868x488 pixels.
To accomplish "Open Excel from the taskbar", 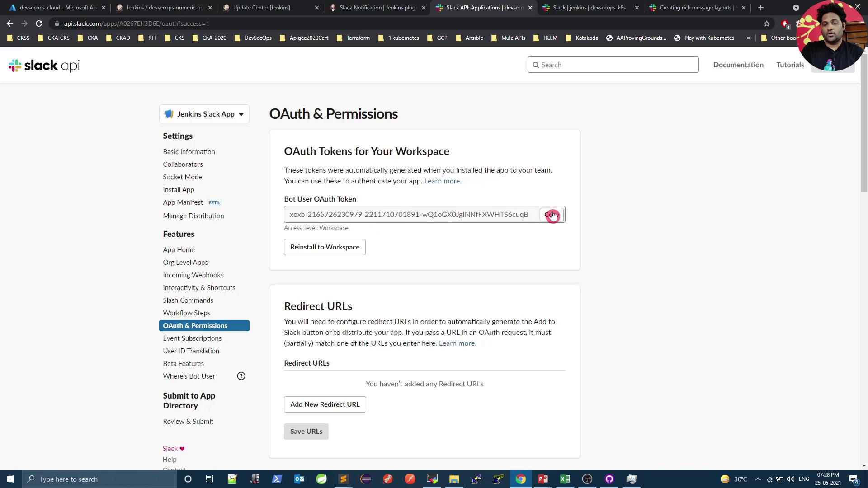I will pos(565,479).
